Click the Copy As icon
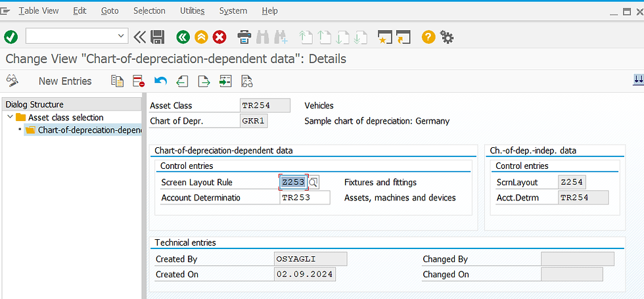The width and height of the screenshot is (644, 299). [118, 81]
